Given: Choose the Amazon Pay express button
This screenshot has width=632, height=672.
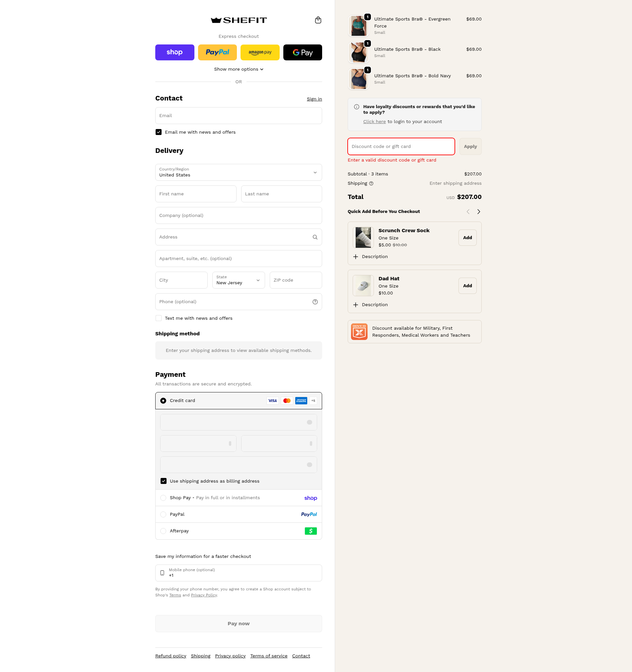Looking at the screenshot, I should 260,52.
